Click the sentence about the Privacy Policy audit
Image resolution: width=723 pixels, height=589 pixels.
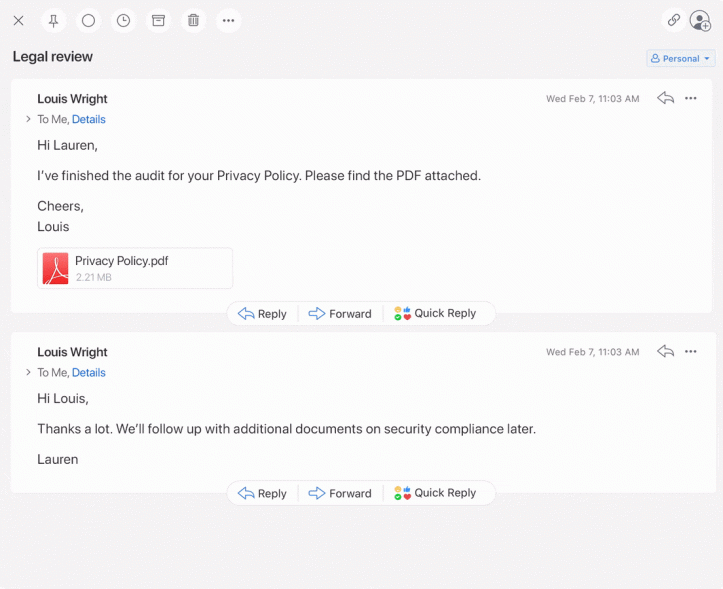click(x=259, y=176)
